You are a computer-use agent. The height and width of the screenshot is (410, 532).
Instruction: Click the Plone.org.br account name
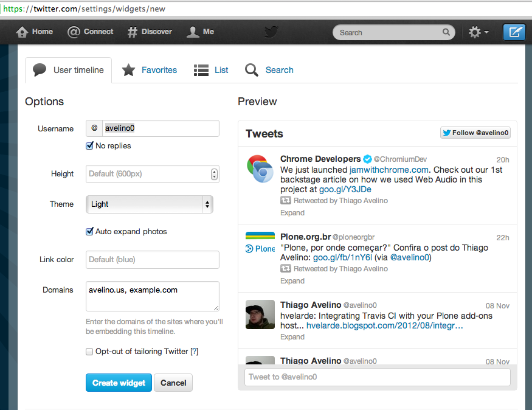[x=305, y=237]
